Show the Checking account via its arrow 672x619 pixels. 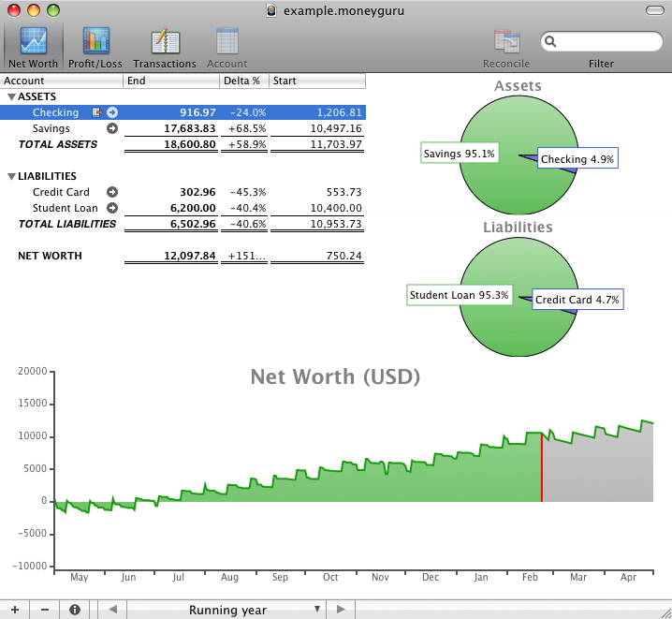coord(112,112)
